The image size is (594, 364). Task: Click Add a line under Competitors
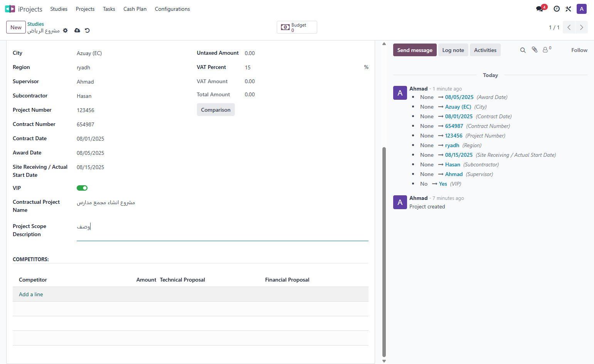31,294
